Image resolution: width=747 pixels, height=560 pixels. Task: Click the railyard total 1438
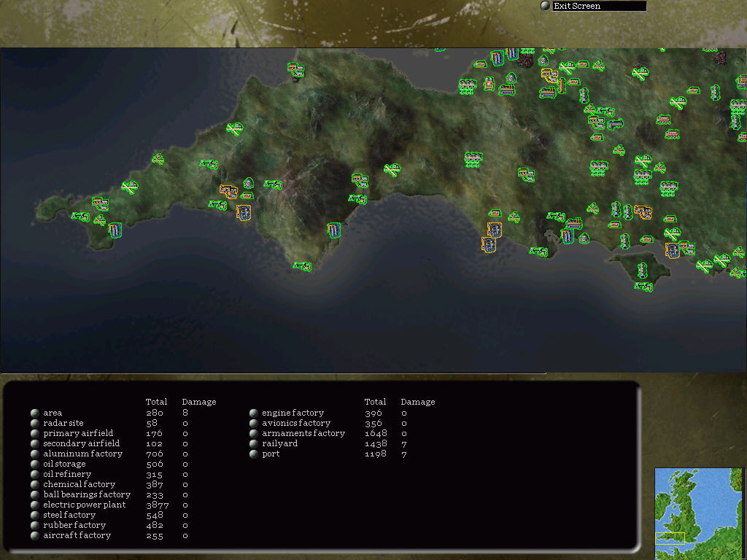point(376,443)
